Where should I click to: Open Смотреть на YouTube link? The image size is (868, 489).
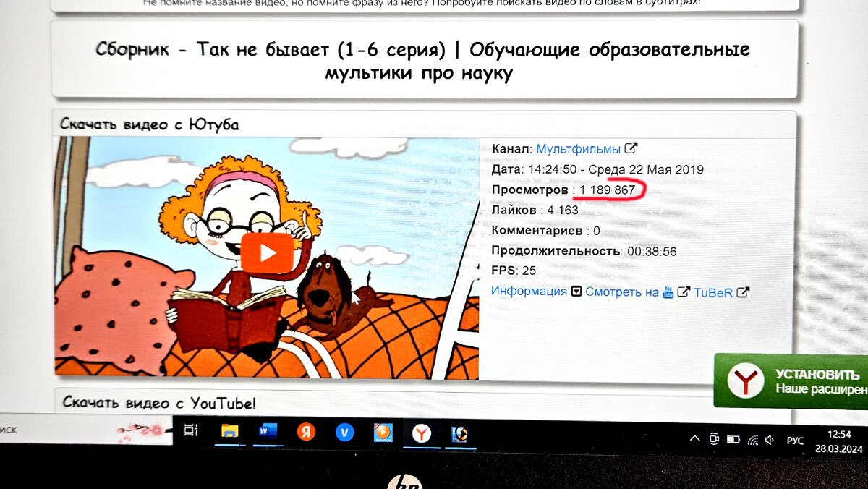pyautogui.click(x=622, y=292)
